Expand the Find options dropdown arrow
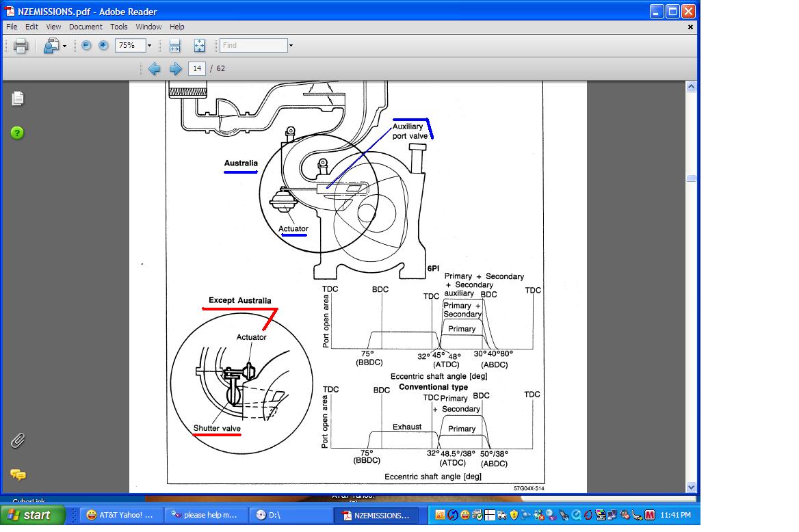 pos(291,46)
